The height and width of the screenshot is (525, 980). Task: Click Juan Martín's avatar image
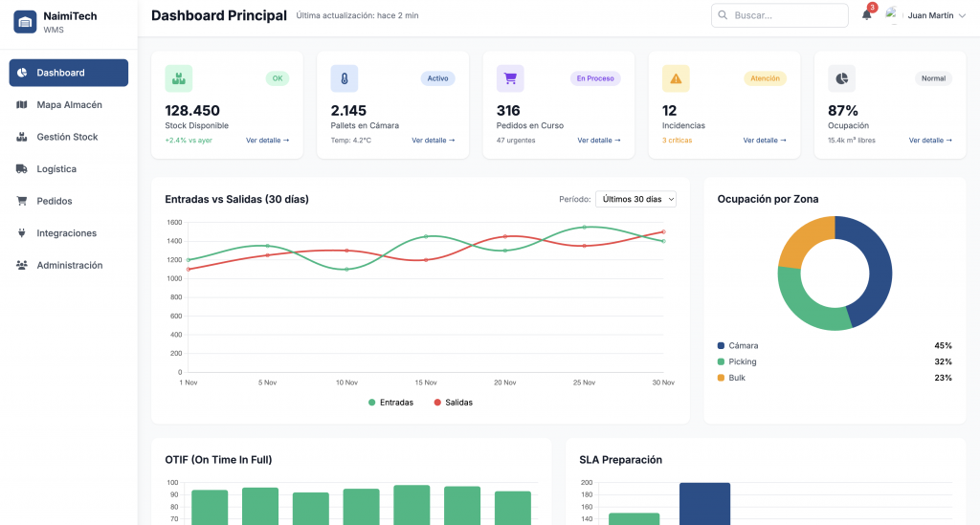(x=893, y=15)
